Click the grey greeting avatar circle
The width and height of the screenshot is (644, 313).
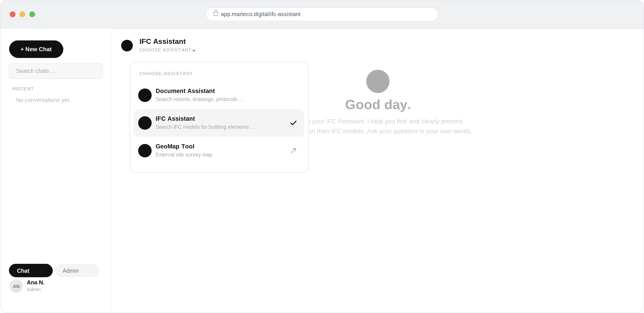coord(377,81)
